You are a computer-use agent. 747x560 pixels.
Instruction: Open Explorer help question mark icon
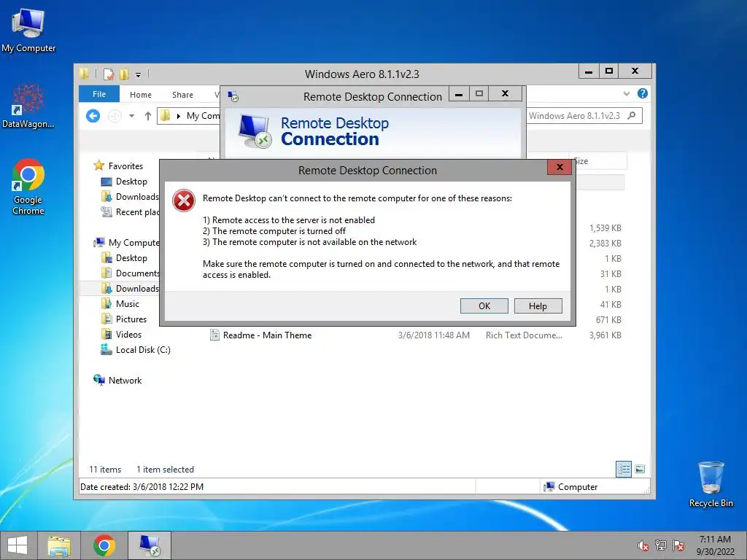click(x=642, y=94)
